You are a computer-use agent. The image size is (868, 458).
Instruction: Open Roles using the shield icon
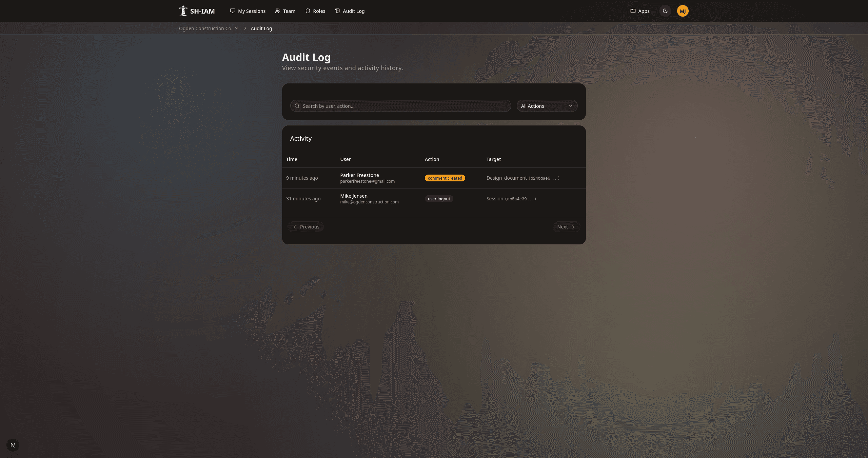307,11
